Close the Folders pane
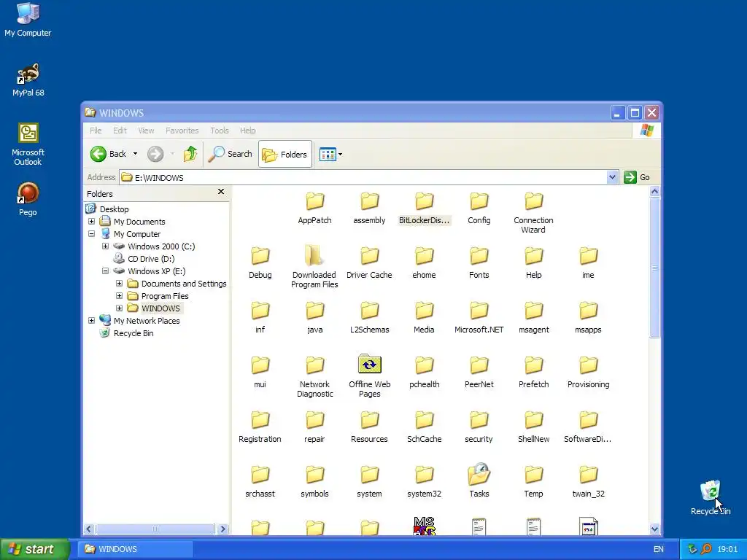 tap(221, 192)
